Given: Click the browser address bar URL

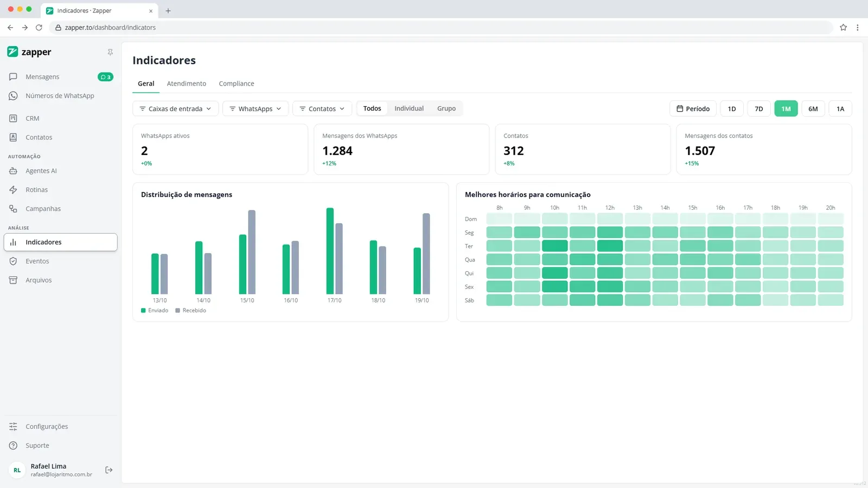Looking at the screenshot, I should coord(110,28).
